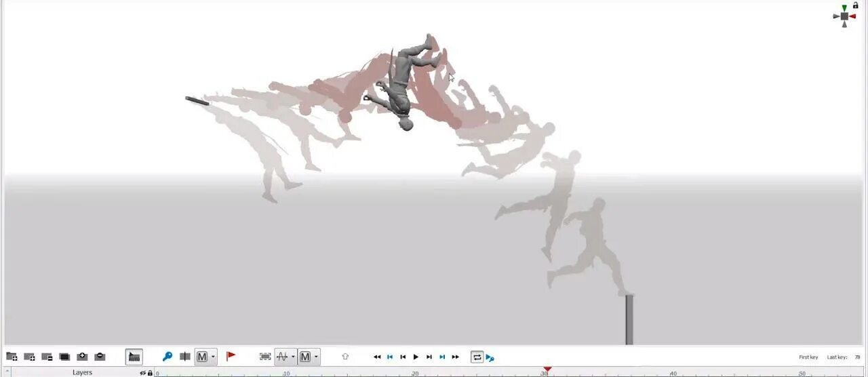Click the remove layer icon with minus
The width and height of the screenshot is (868, 377).
click(x=47, y=357)
